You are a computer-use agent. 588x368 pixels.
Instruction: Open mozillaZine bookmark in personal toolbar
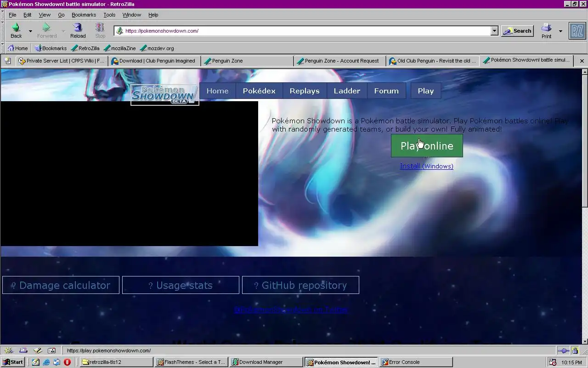point(120,48)
